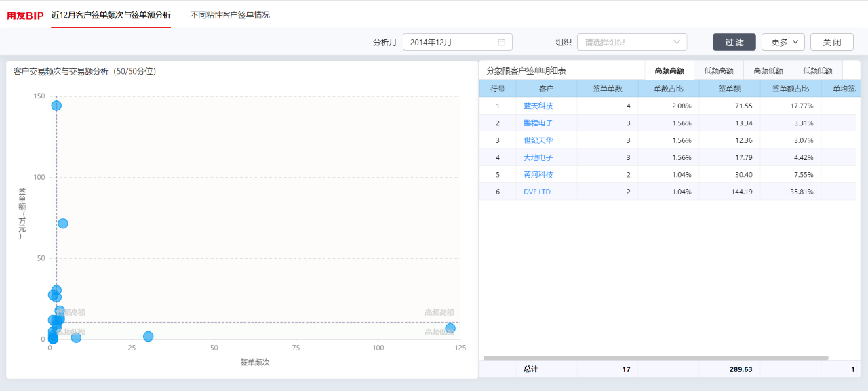Click the 过滤 filter button

coord(734,42)
